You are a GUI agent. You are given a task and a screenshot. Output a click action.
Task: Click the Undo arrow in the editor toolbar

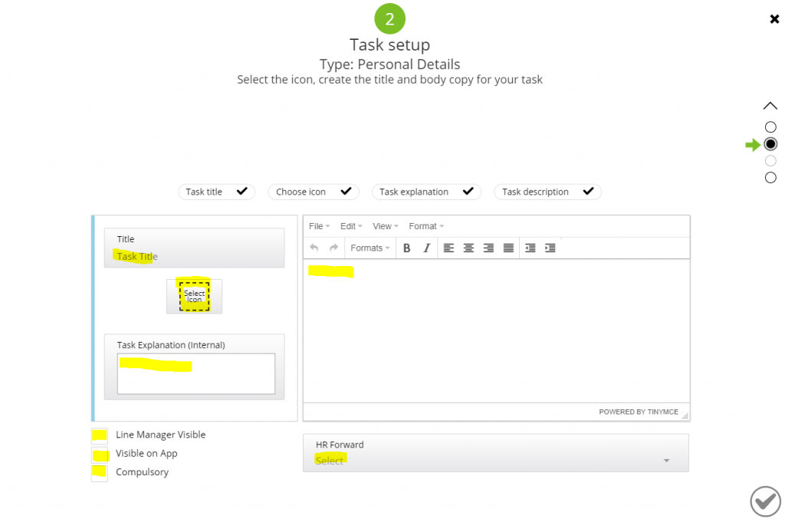tap(316, 248)
